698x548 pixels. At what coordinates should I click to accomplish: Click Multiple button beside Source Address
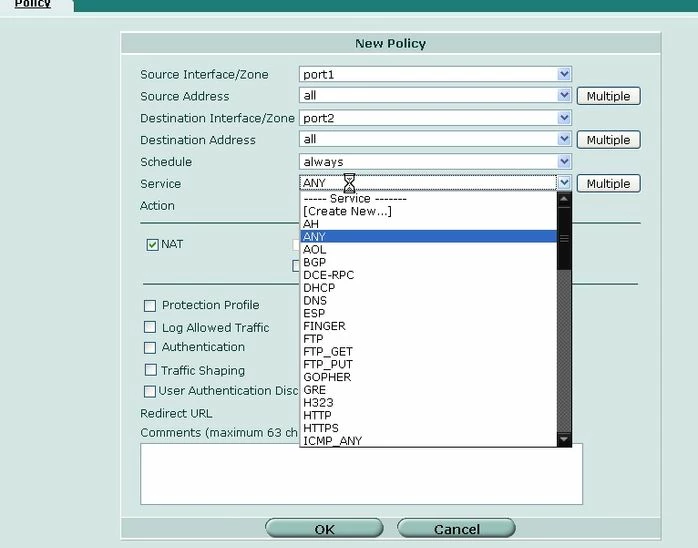(609, 96)
